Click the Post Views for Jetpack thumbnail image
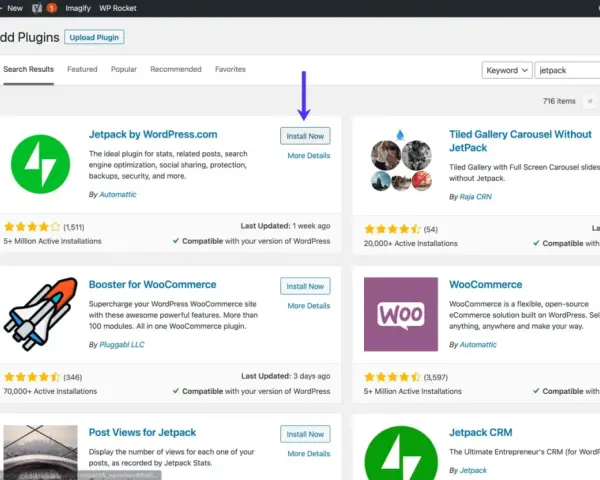The height and width of the screenshot is (480, 600). coord(41,452)
